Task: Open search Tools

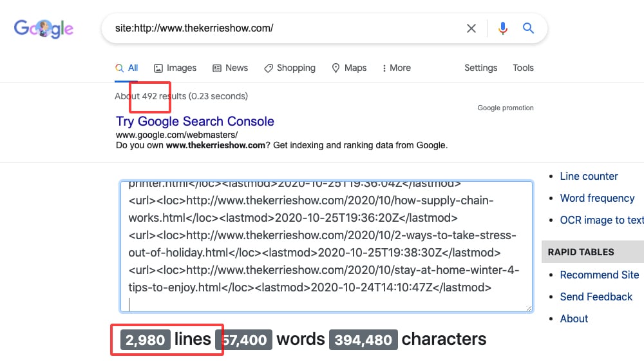Action: coord(523,68)
